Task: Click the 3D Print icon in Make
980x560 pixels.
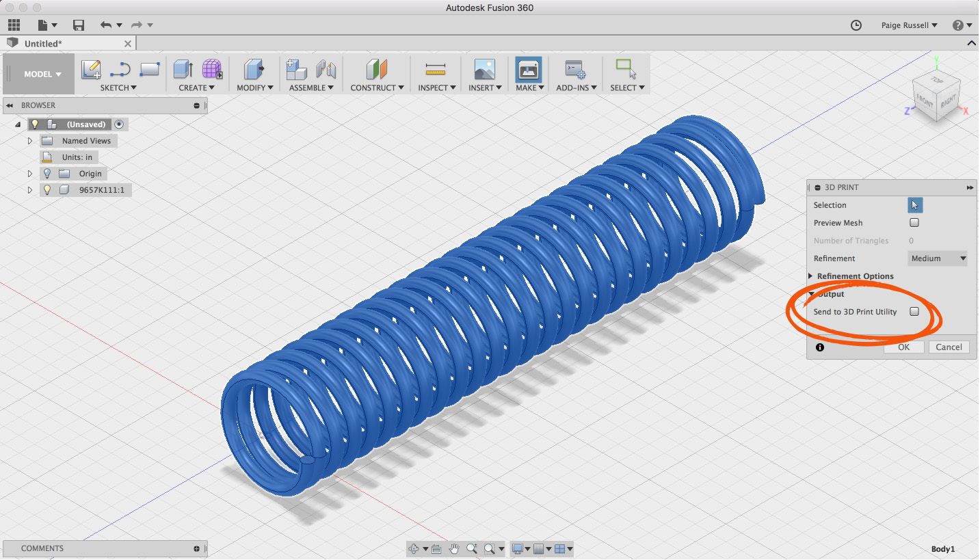Action: click(529, 70)
